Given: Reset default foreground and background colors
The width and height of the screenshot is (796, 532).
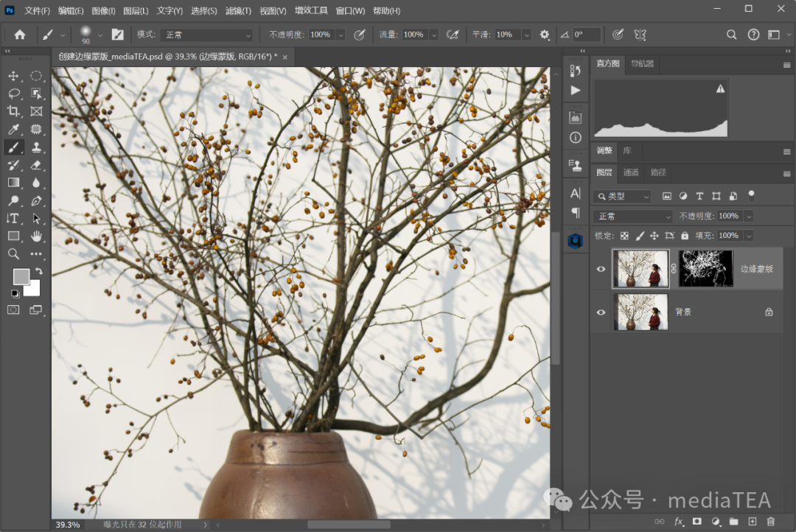Looking at the screenshot, I should [15, 293].
